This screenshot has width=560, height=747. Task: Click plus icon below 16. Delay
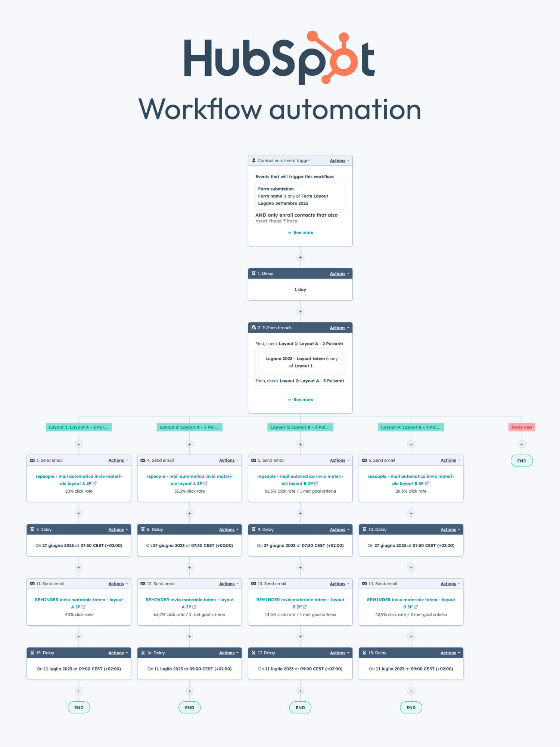(190, 691)
